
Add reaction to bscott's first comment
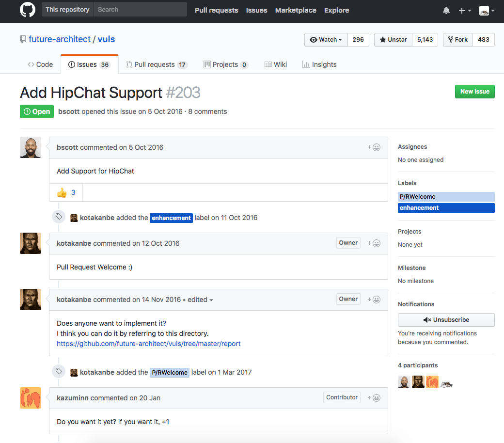pyautogui.click(x=374, y=147)
